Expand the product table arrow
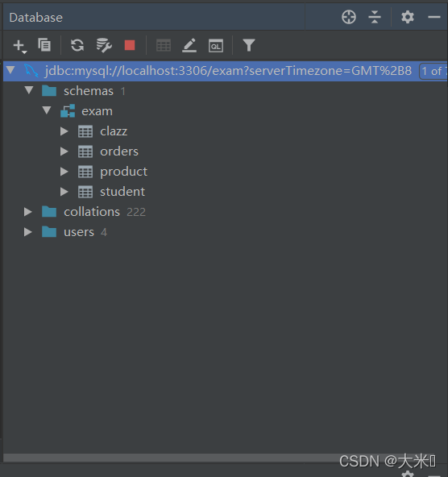The image size is (448, 477). coord(64,172)
